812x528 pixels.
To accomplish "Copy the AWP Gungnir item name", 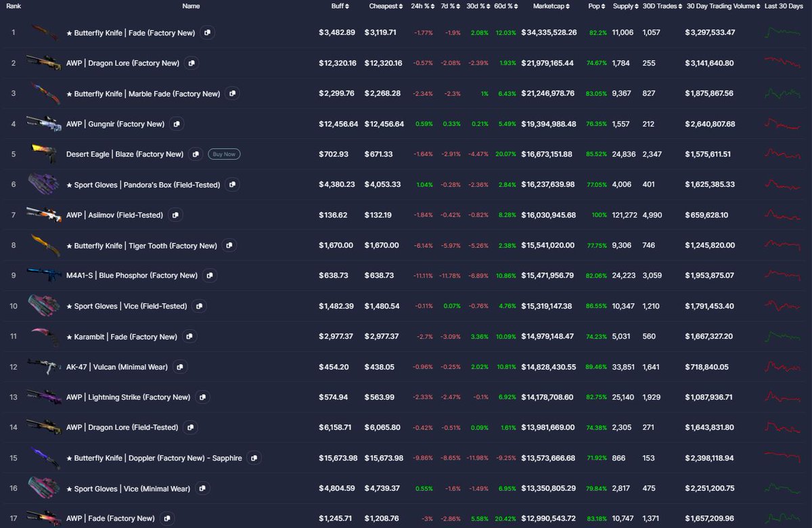I will click(177, 124).
